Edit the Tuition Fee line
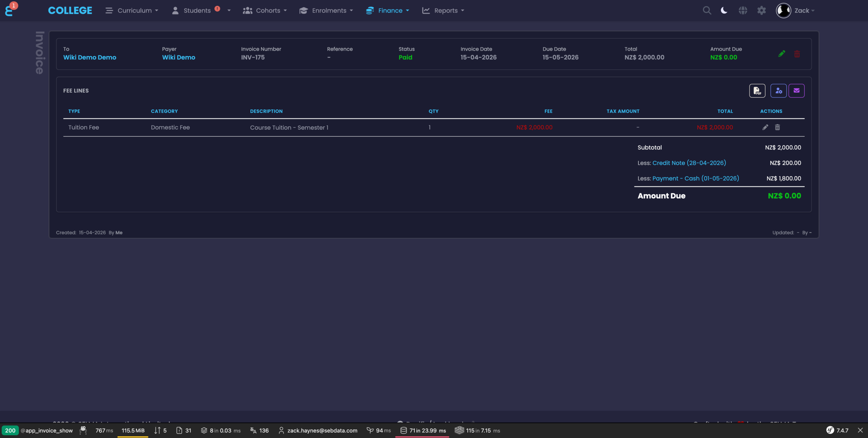The height and width of the screenshot is (438, 868). (x=765, y=127)
